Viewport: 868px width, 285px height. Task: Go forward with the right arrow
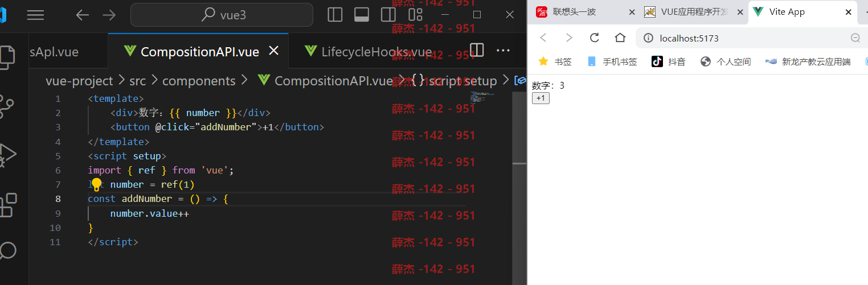click(109, 15)
